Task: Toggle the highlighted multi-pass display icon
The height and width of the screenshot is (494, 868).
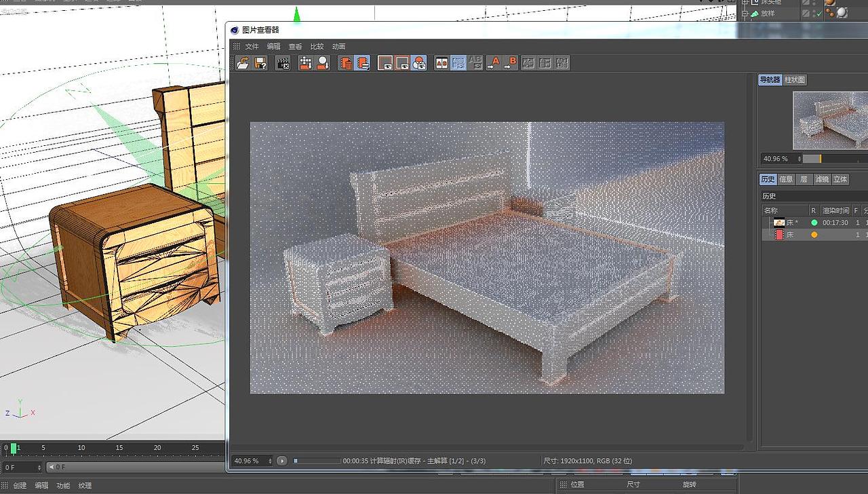Action: click(x=418, y=63)
